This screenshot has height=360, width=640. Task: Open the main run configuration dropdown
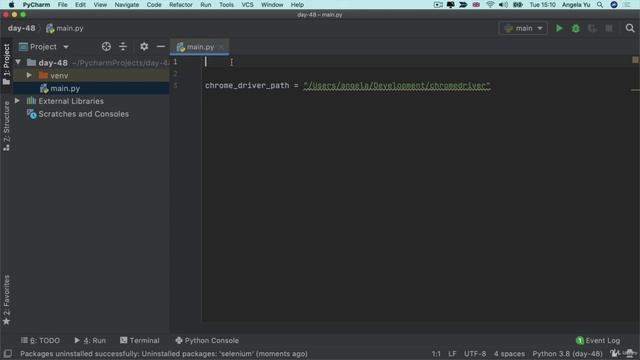pyautogui.click(x=523, y=28)
